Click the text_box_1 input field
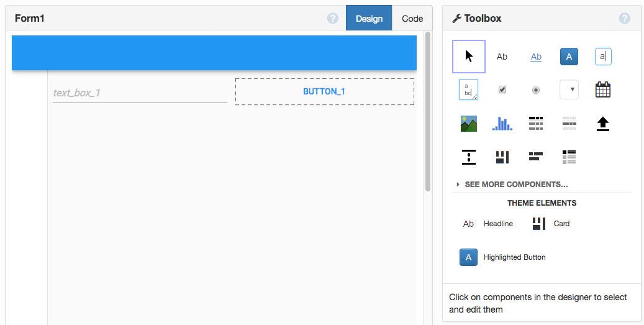 140,93
